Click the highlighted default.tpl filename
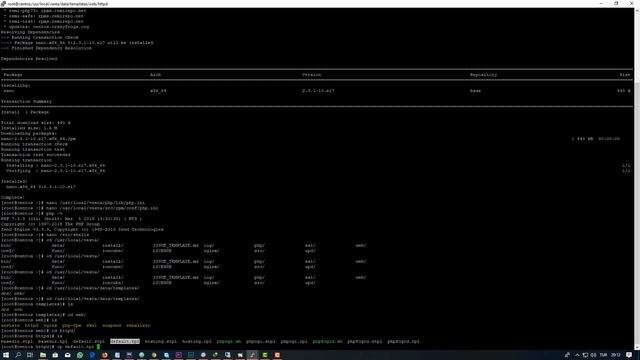 125,341
